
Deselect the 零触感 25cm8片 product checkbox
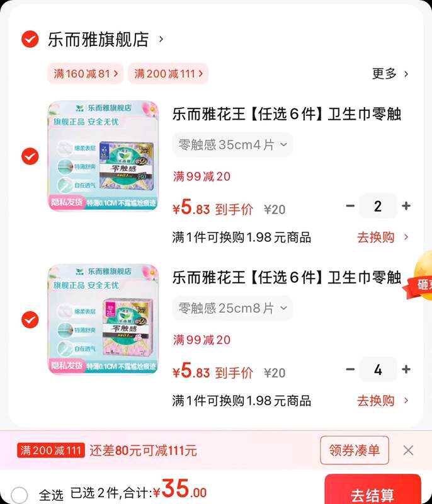pyautogui.click(x=30, y=320)
